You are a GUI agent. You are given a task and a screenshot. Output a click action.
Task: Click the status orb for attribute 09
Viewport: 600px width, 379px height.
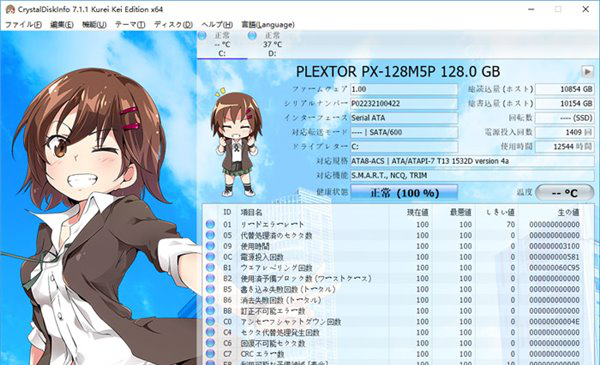(x=210, y=246)
